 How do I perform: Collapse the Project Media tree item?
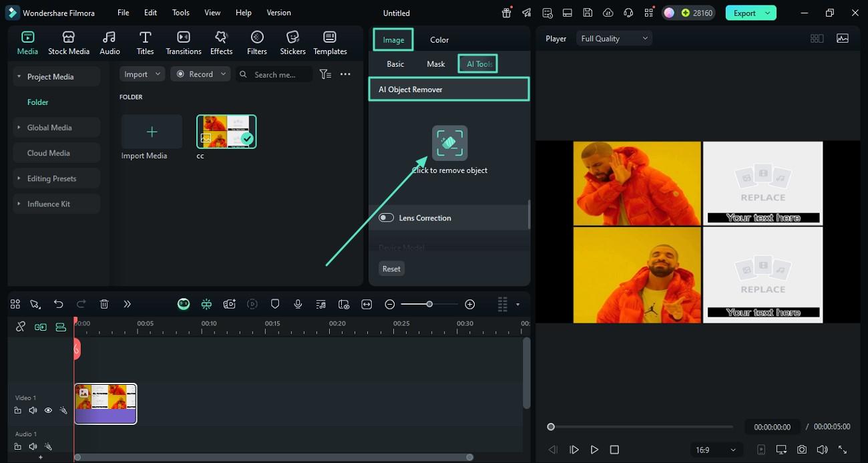(19, 77)
